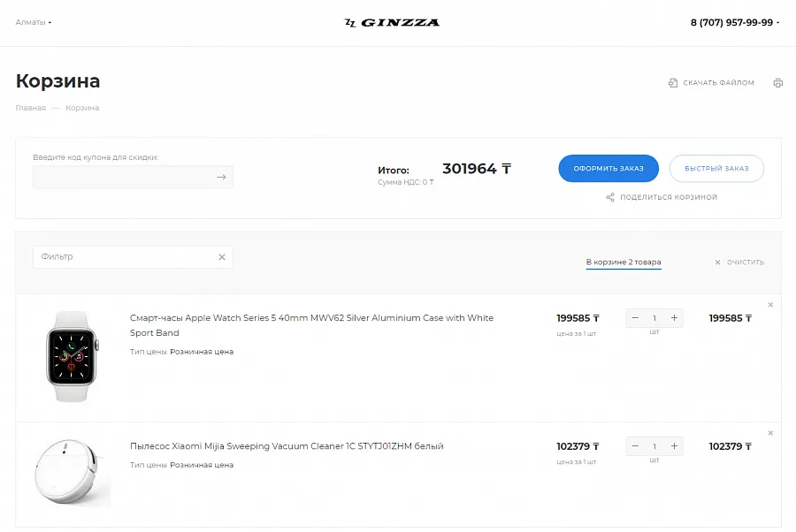
Task: Go to Главная breadcrumb
Action: pos(30,108)
